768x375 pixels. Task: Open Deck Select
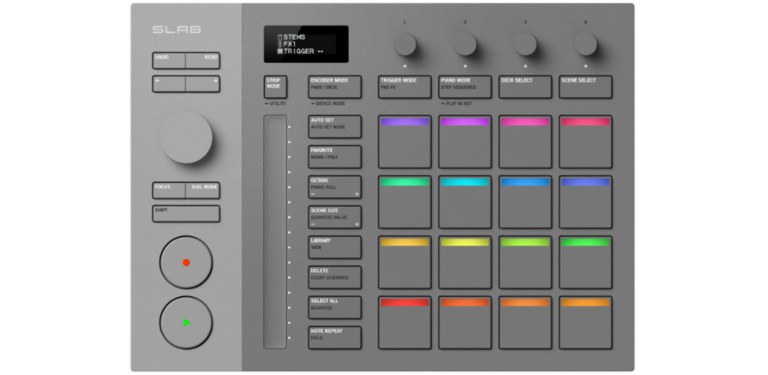[525, 87]
